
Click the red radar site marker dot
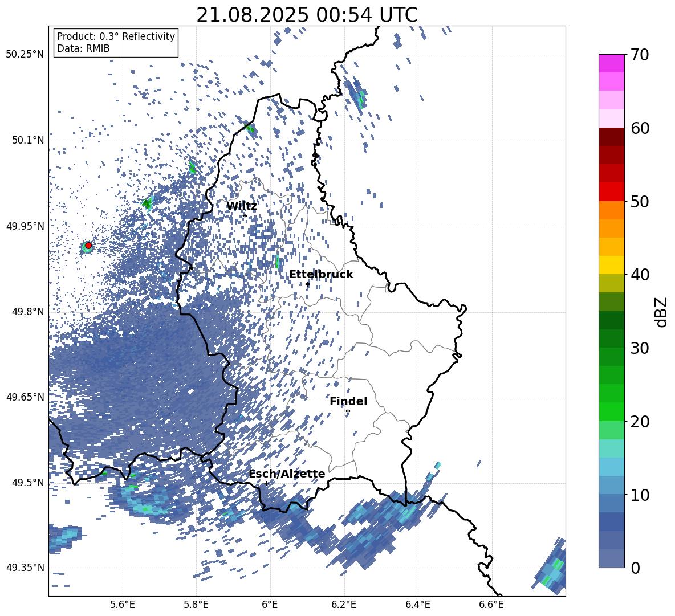coord(88,246)
